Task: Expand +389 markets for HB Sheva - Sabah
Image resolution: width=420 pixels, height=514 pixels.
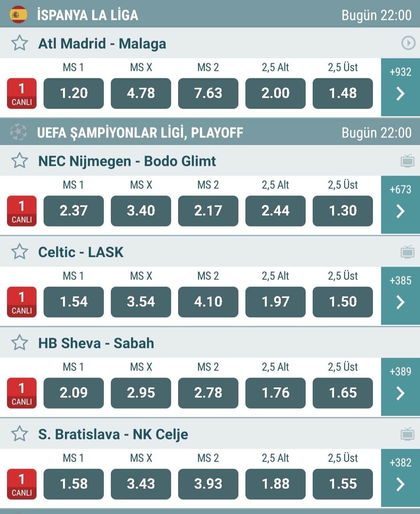Action: (x=401, y=387)
